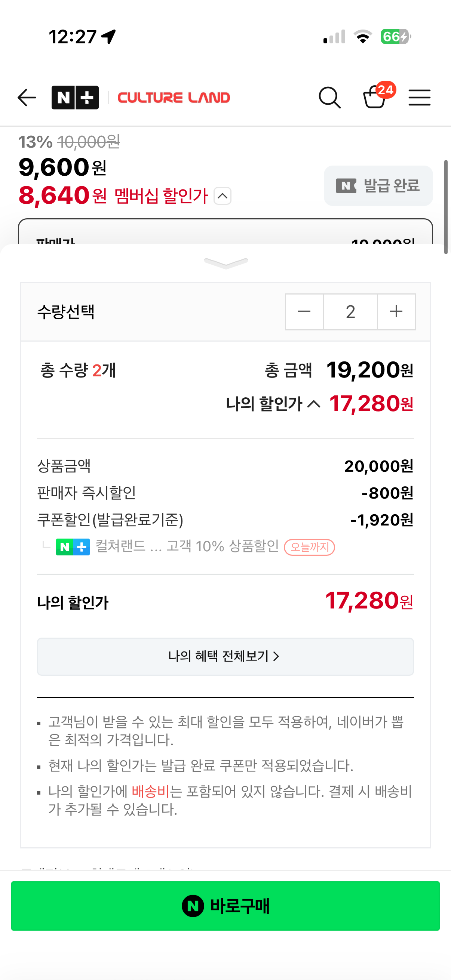Tap the Naver N icon in buy button
This screenshot has width=451, height=980.
point(193,906)
